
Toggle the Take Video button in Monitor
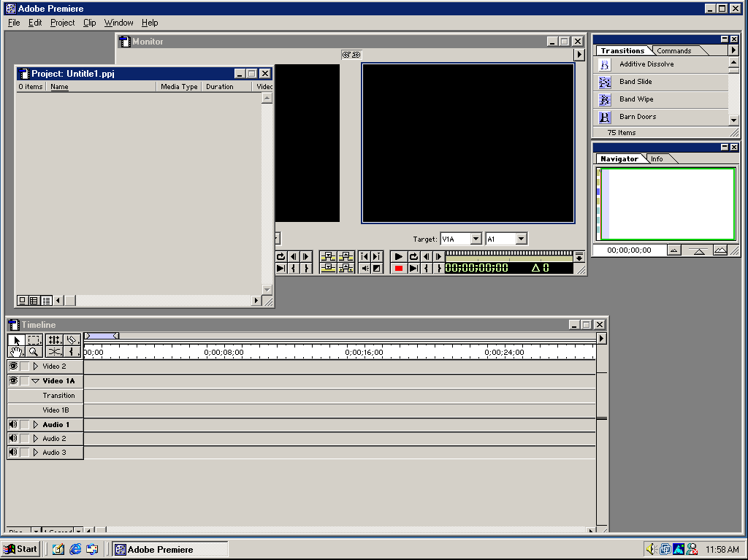[x=377, y=269]
